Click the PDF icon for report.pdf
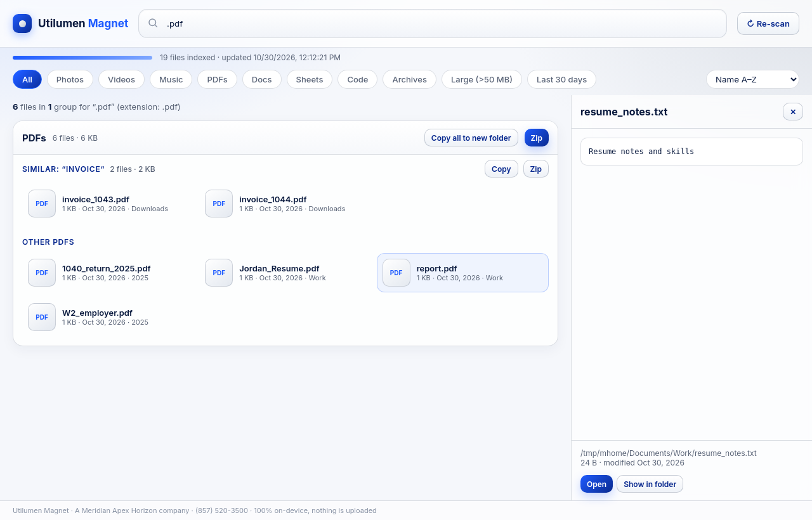 coord(396,273)
